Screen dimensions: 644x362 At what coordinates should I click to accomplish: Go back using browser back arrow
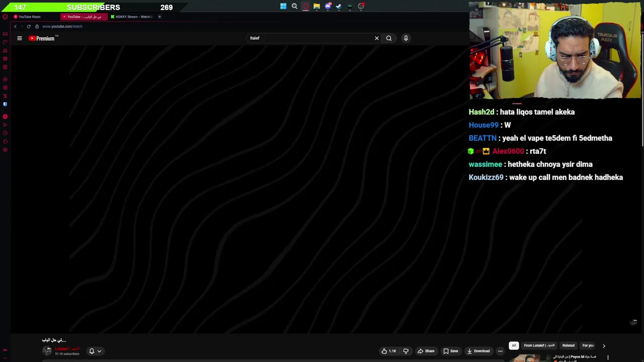coord(15,26)
